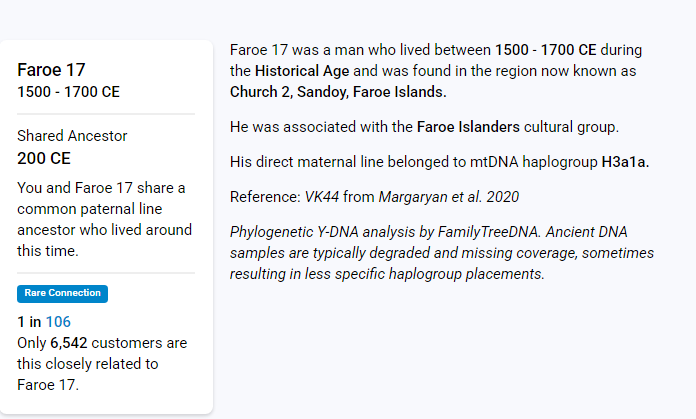The image size is (696, 419).
Task: Click the 1500 - 1700 CE card subtitle
Action: coord(68,92)
